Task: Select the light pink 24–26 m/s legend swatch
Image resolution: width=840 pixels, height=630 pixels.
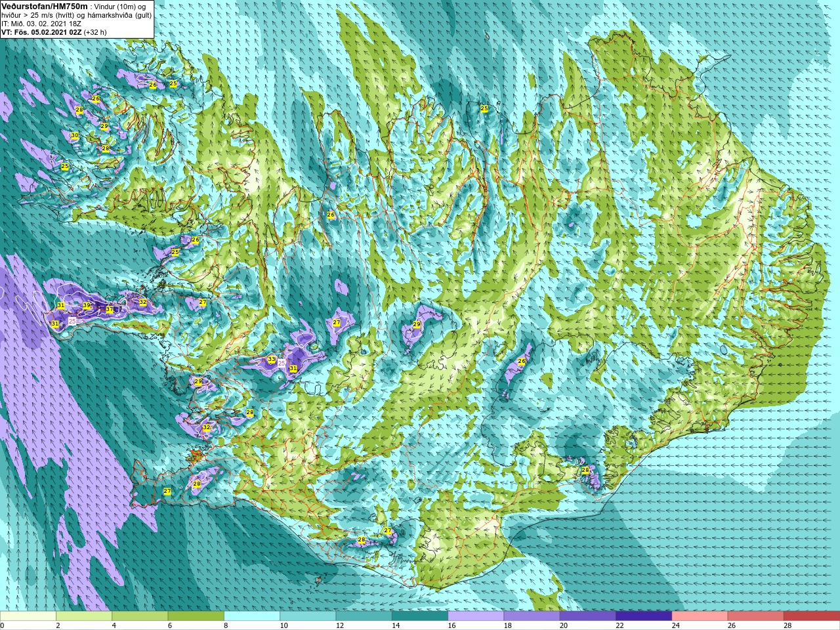Action: point(700,616)
